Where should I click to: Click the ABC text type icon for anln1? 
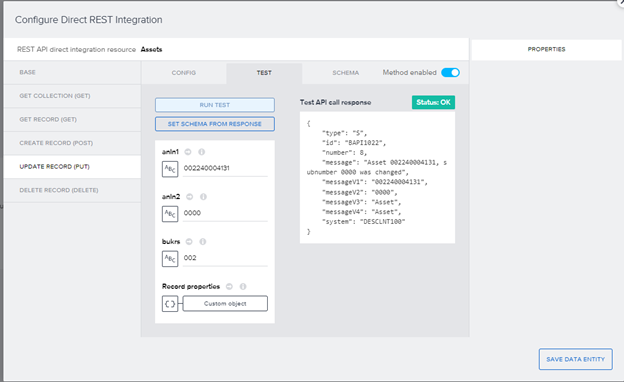pyautogui.click(x=170, y=169)
